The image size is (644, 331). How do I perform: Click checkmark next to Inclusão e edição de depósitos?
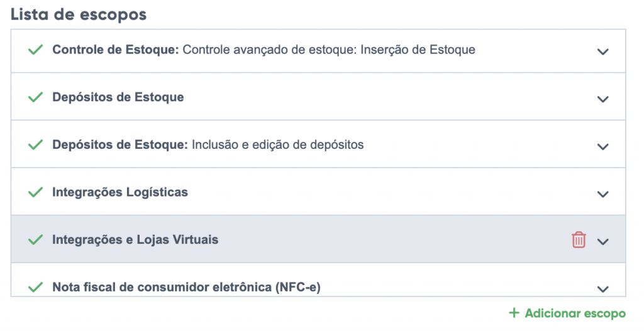click(x=35, y=144)
